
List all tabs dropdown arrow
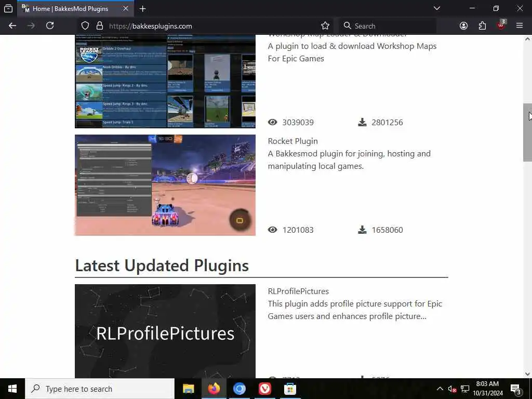436,8
